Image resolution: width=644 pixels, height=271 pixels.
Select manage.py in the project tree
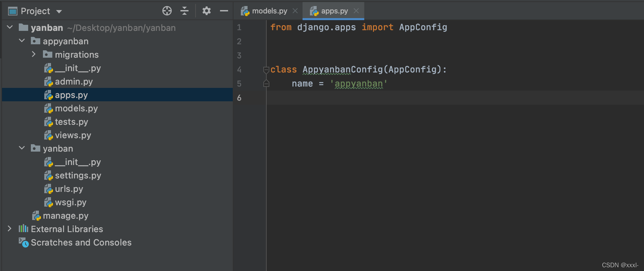click(117, 216)
